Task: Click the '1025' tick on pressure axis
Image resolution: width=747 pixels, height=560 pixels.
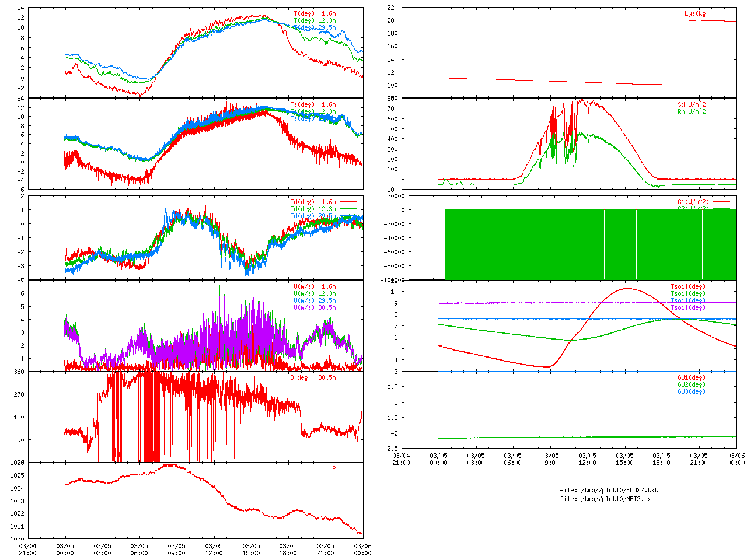Action: coord(18,475)
